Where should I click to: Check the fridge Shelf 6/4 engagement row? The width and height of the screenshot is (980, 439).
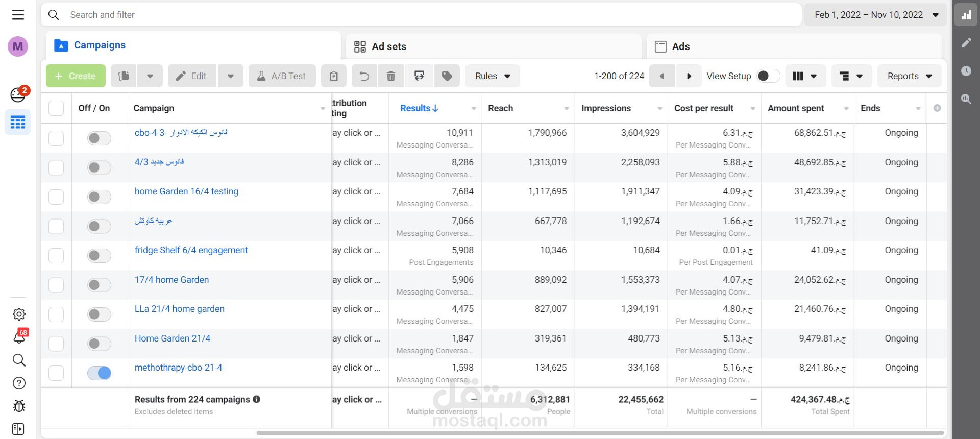point(56,256)
